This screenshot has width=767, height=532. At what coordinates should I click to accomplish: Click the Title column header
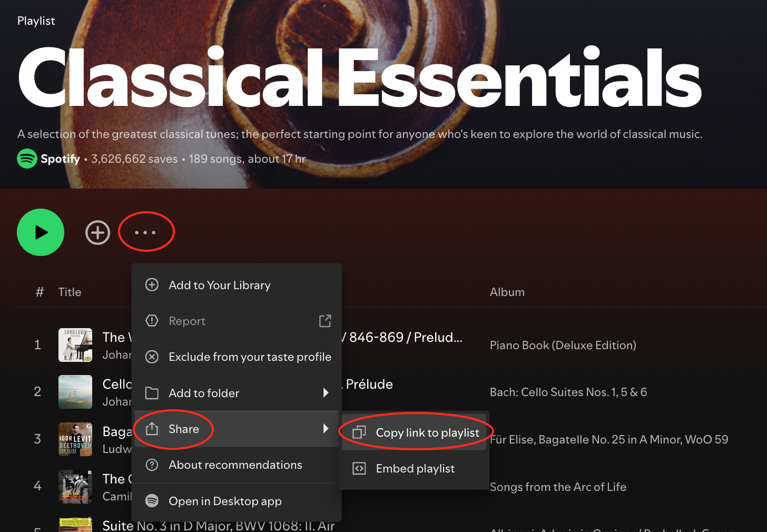[x=70, y=292]
